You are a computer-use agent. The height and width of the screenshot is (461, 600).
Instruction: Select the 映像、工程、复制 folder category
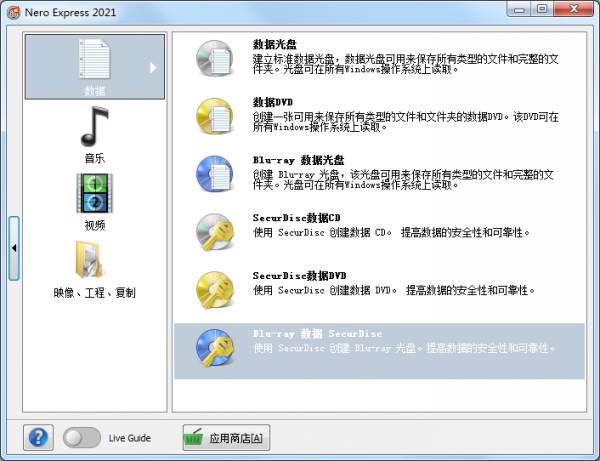[x=94, y=268]
